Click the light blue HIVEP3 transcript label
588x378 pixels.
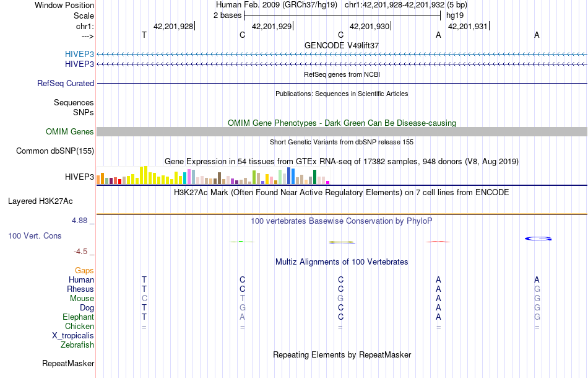[x=79, y=54]
